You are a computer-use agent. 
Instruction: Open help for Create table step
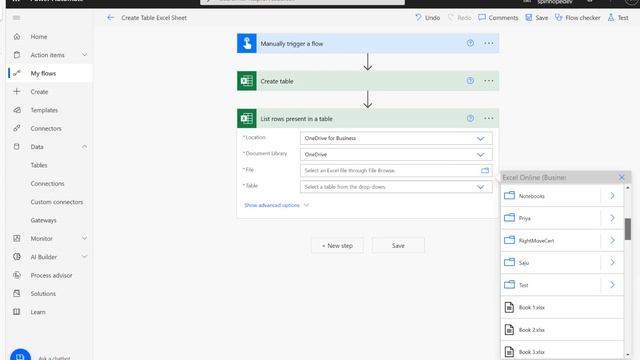click(x=470, y=81)
